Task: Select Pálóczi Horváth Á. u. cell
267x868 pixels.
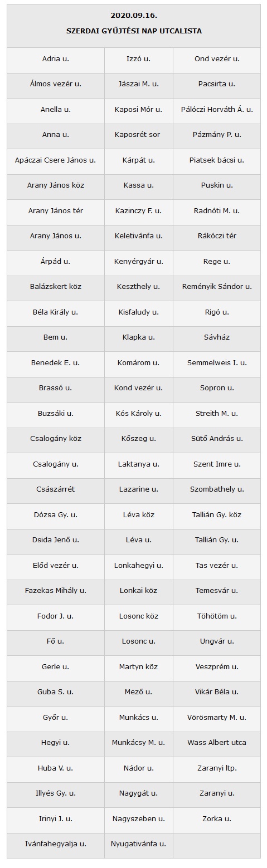Action: tap(217, 109)
